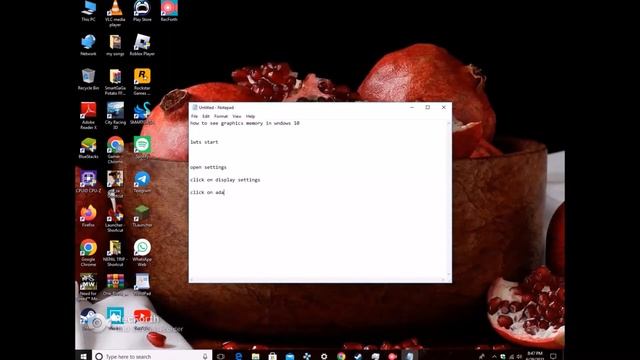Click the first line about graphics memory
The image size is (640, 360).
244,123
